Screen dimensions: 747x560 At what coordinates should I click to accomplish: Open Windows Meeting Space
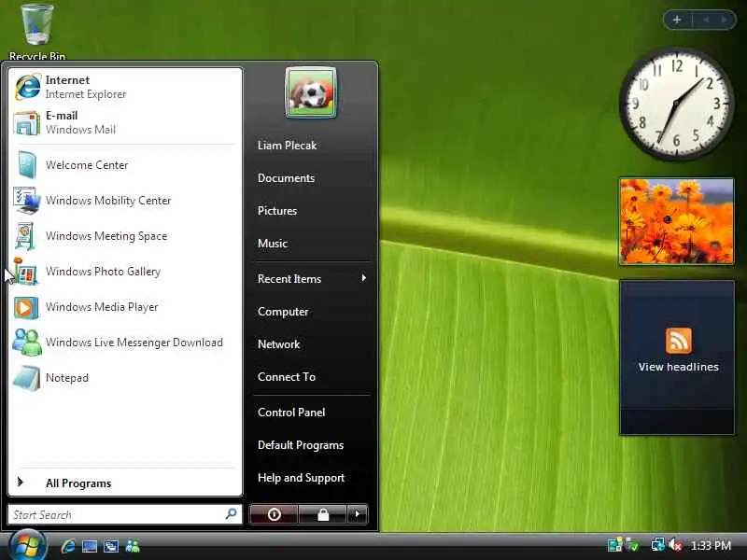(x=125, y=236)
